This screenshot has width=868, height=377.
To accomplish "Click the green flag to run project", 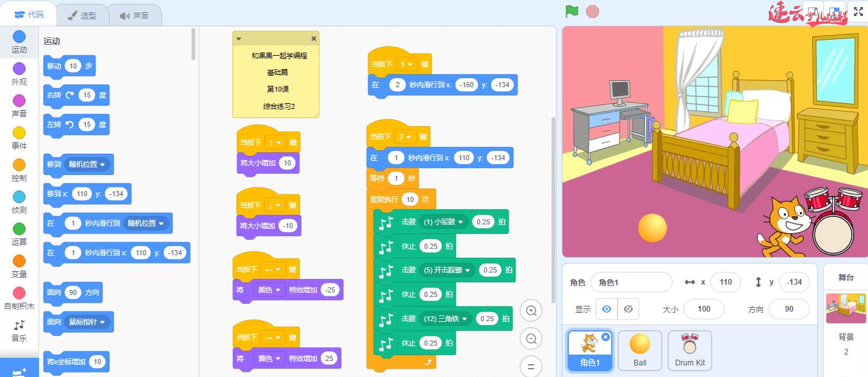I will [571, 11].
